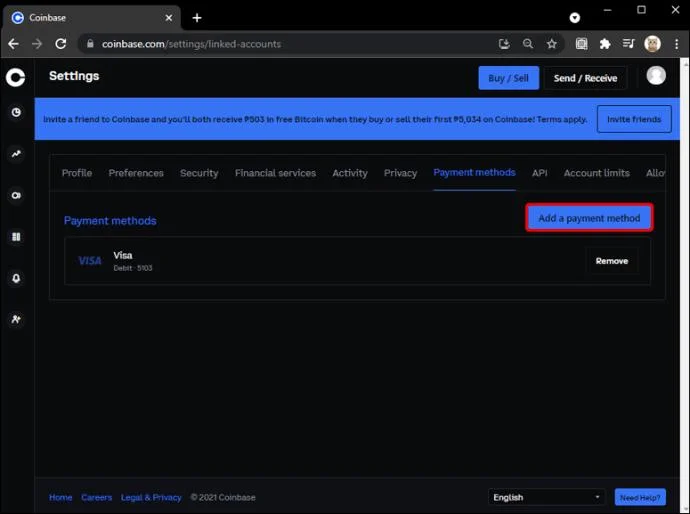This screenshot has height=514, width=690.
Task: Open the prices trend line sidebar icon
Action: click(16, 154)
